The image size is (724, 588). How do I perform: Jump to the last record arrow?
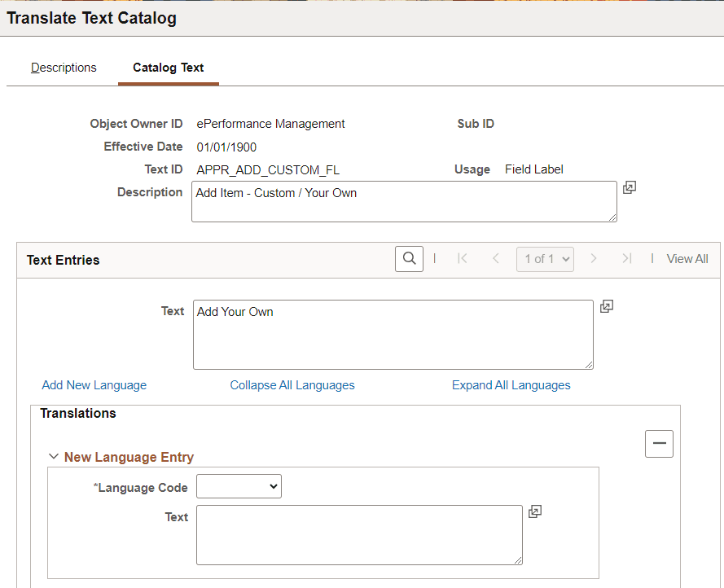coord(627,258)
